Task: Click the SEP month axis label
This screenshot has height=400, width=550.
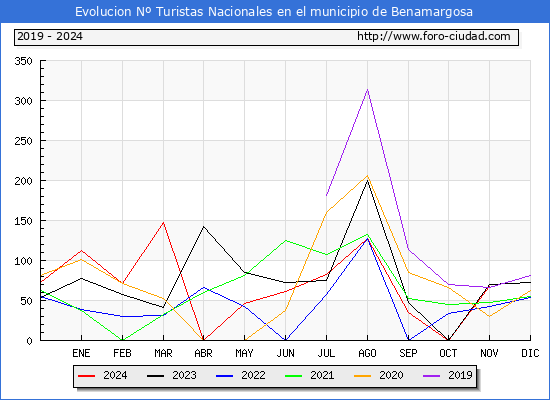Action: pyautogui.click(x=408, y=353)
